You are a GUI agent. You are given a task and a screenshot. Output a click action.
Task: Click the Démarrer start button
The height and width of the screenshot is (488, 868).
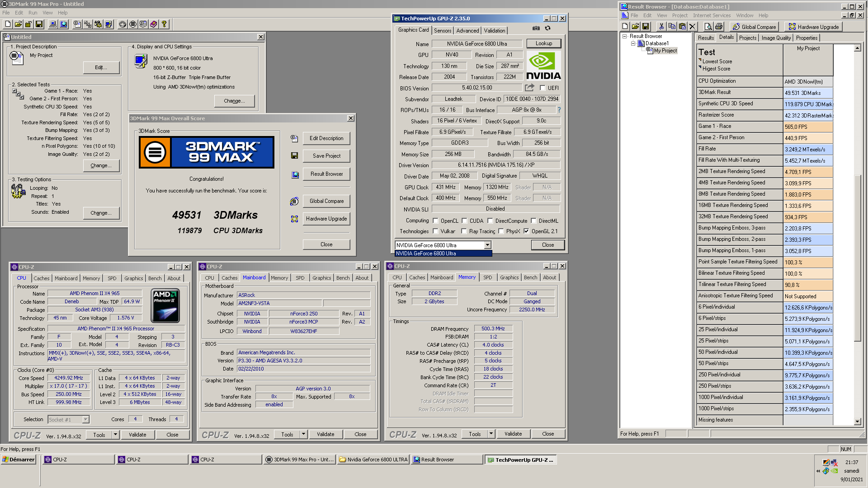pyautogui.click(x=19, y=460)
